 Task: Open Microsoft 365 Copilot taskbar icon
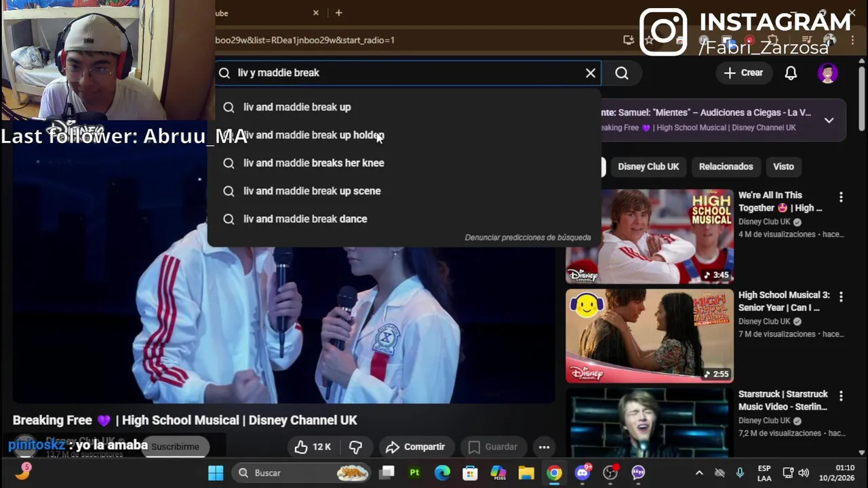(498, 473)
